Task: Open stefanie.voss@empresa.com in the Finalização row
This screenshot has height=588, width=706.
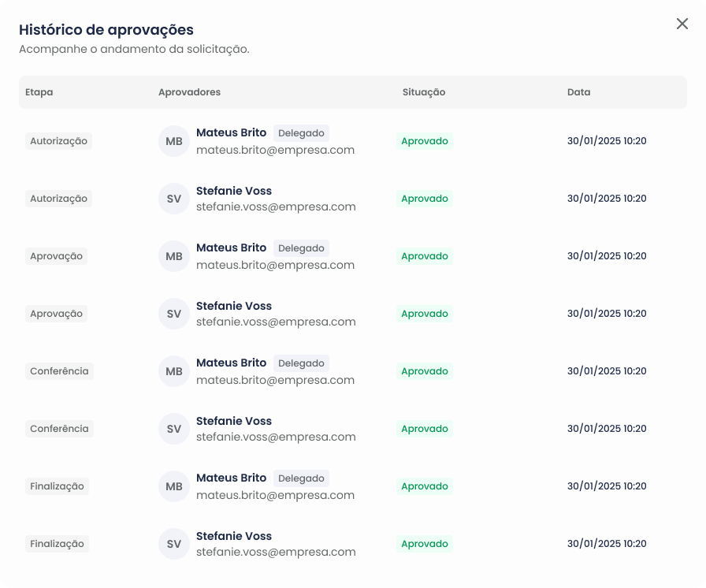Action: pos(276,552)
